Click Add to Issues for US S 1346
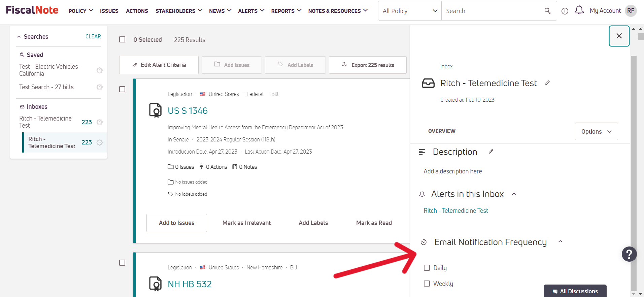This screenshot has width=644, height=297. coord(177,223)
